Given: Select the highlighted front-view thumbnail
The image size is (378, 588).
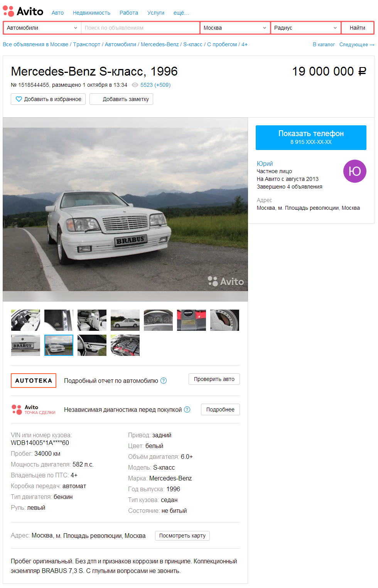Looking at the screenshot, I should (x=59, y=345).
